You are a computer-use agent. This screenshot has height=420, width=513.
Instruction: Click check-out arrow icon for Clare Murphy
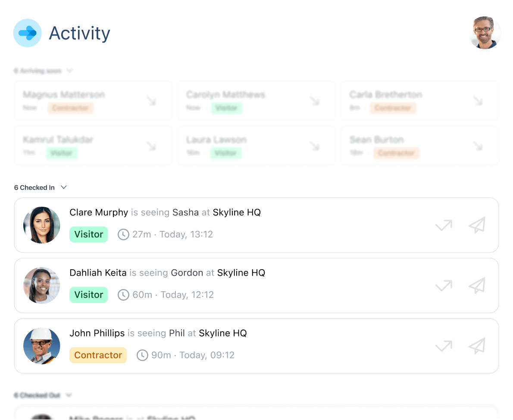pyautogui.click(x=444, y=225)
